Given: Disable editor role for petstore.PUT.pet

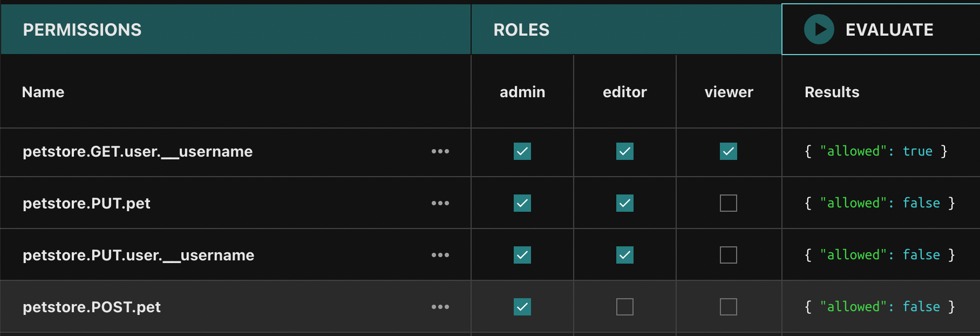Looking at the screenshot, I should pyautogui.click(x=624, y=203).
